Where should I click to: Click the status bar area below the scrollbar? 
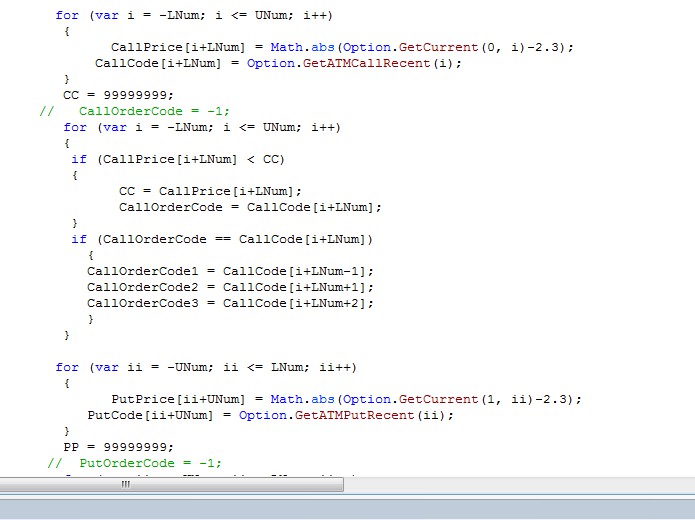pyautogui.click(x=347, y=508)
